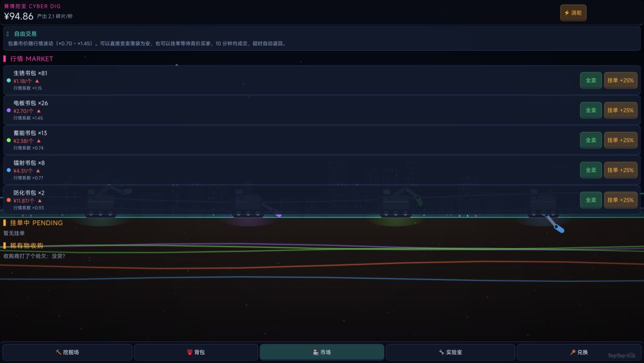Click the 行情 MARKET section heading
644x363 pixels.
click(x=32, y=59)
